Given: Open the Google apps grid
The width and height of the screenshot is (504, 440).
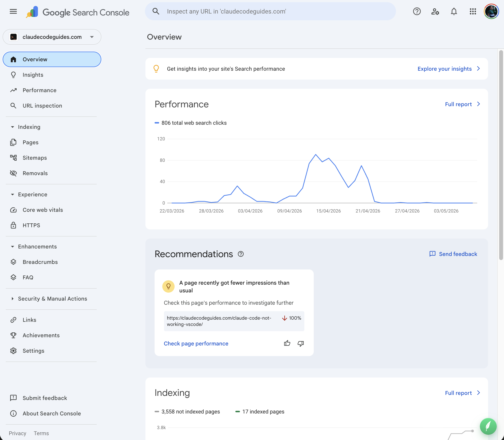Looking at the screenshot, I should (473, 11).
